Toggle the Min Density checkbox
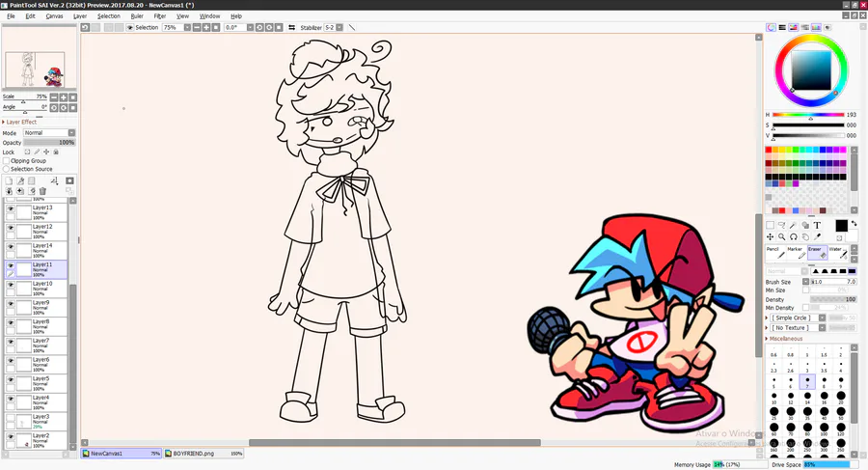Screen dimensions: 868x470 click(806, 308)
